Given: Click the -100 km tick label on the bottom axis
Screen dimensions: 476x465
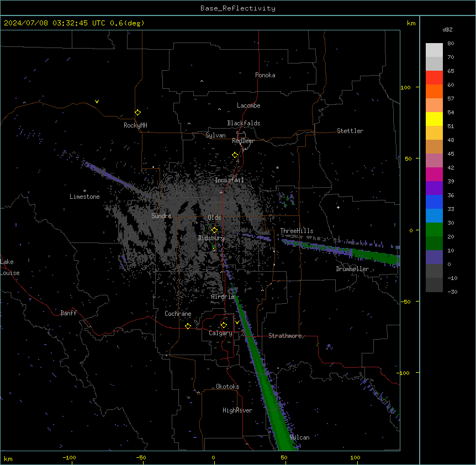Looking at the screenshot, I should 70,457.
